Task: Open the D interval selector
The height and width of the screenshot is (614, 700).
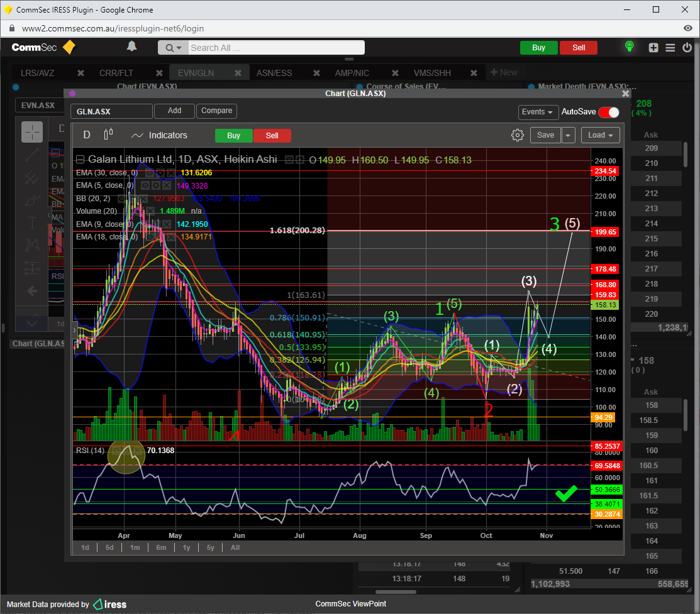Action: [87, 134]
